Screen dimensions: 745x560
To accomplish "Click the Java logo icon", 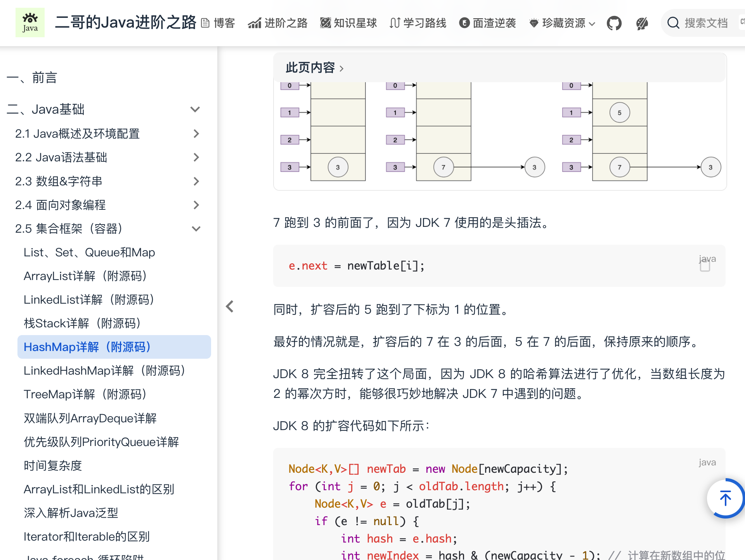I will pos(30,22).
